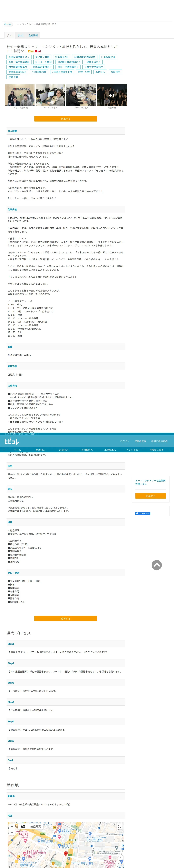Open the second staff photo thumbnail
The height and width of the screenshot is (868, 174).
[x=50, y=95]
